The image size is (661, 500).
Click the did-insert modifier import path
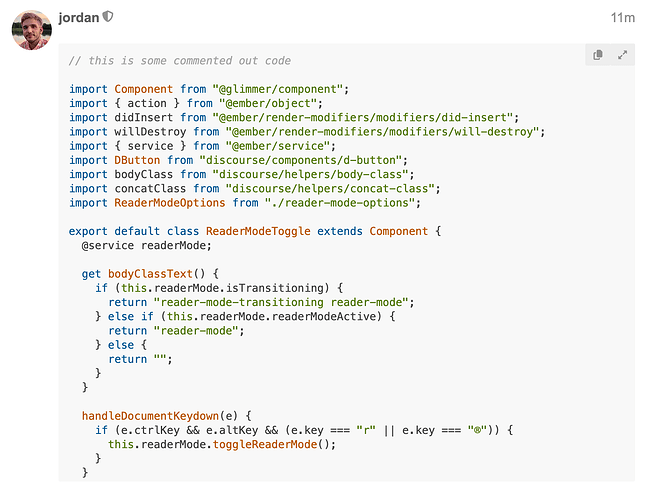pos(363,118)
